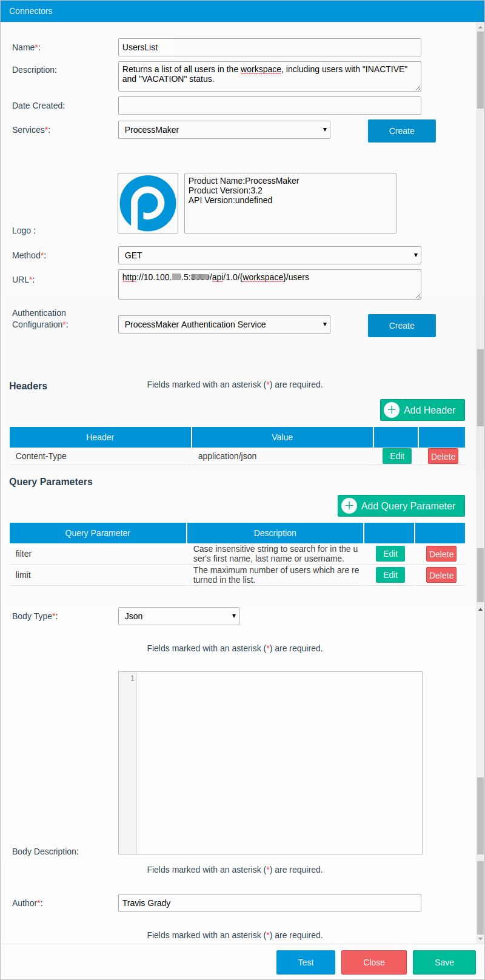
Task: Click the Author input field
Action: pyautogui.click(x=269, y=903)
